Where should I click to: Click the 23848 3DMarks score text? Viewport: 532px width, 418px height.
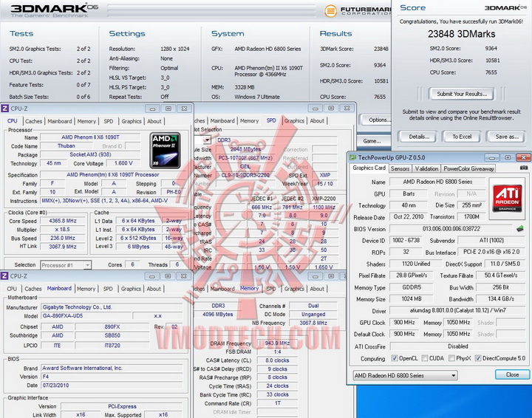pyautogui.click(x=461, y=34)
